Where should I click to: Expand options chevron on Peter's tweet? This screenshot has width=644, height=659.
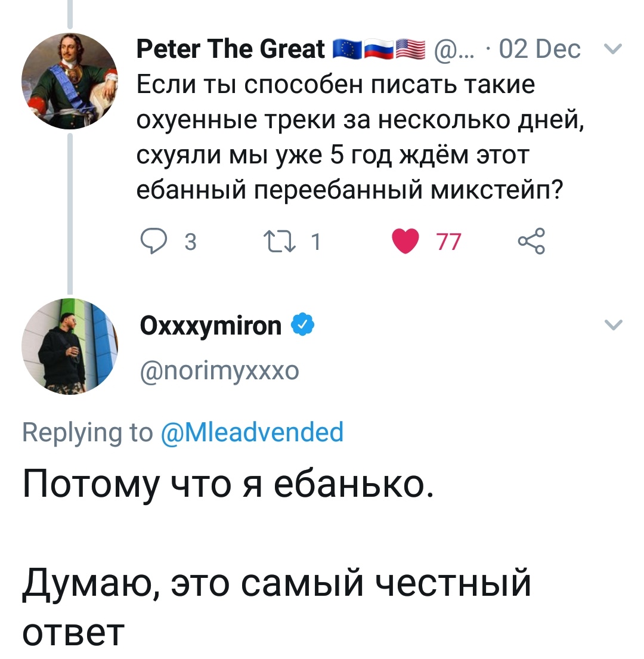[613, 50]
